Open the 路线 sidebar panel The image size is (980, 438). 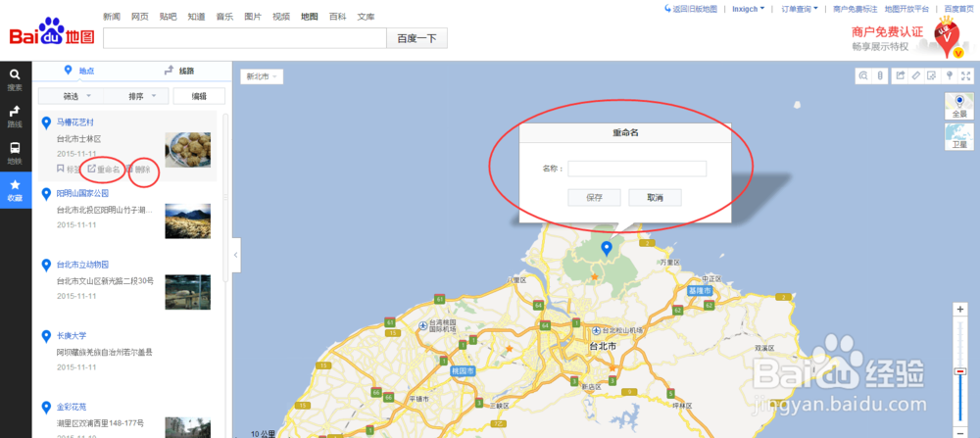point(15,117)
